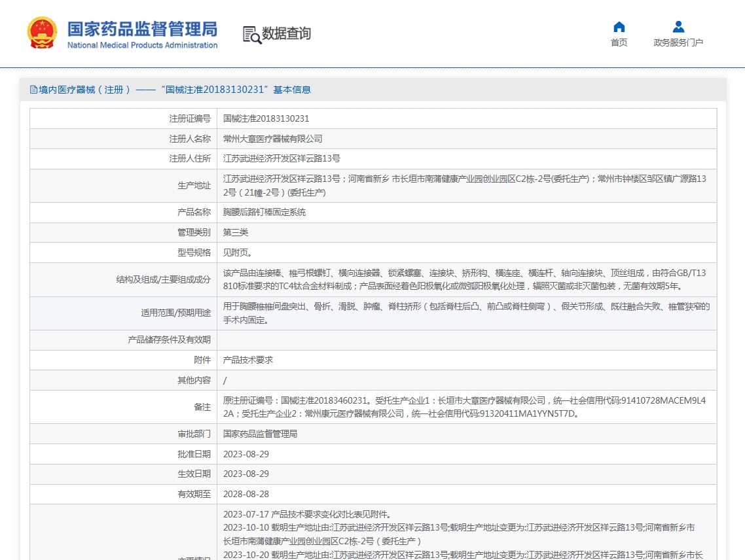
Task: Open 数据查询 heading text
Action: click(287, 34)
